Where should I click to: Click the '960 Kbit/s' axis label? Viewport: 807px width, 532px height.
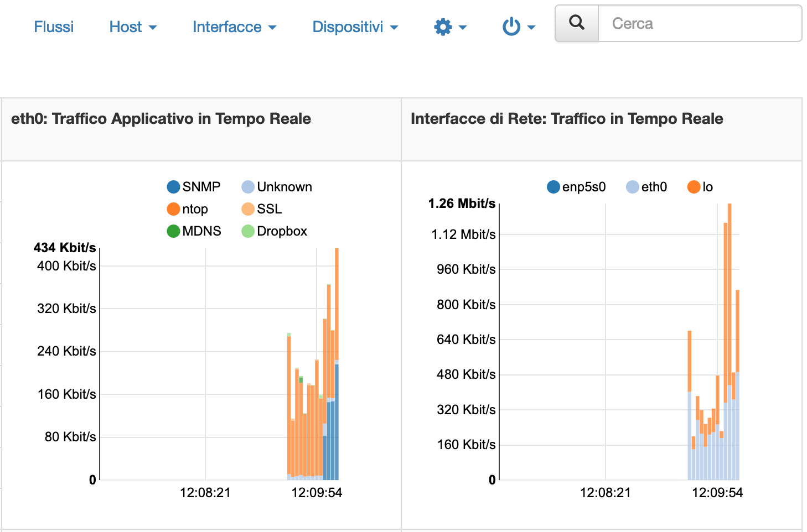point(466,269)
